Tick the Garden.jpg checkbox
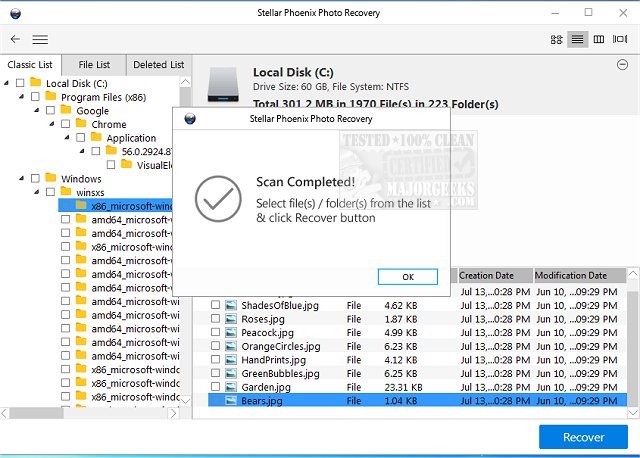 click(216, 387)
